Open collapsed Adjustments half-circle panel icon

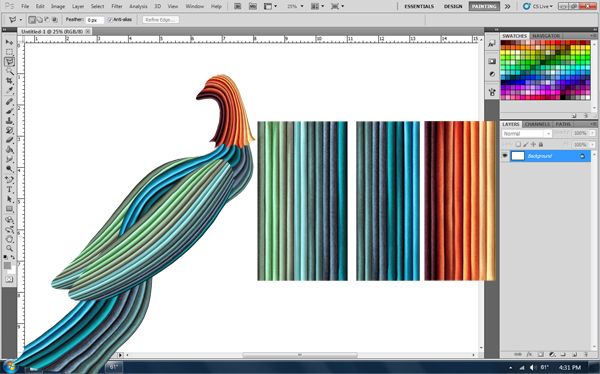tap(492, 74)
